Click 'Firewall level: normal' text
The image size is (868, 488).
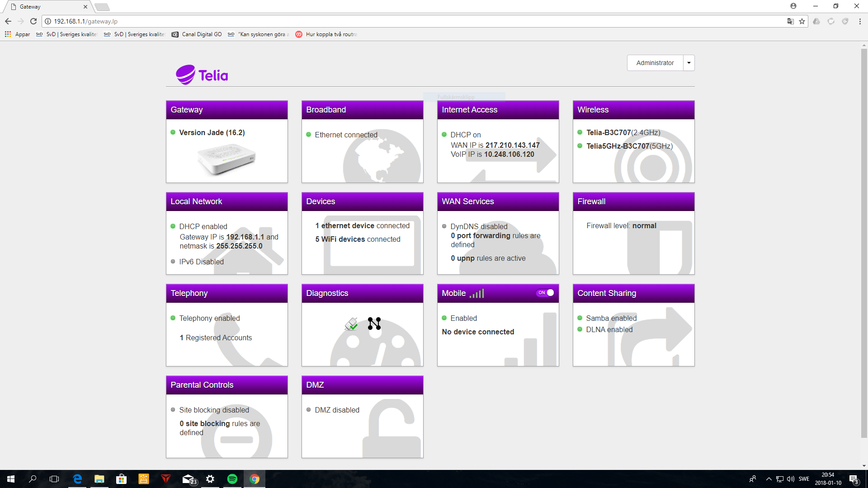click(x=621, y=225)
